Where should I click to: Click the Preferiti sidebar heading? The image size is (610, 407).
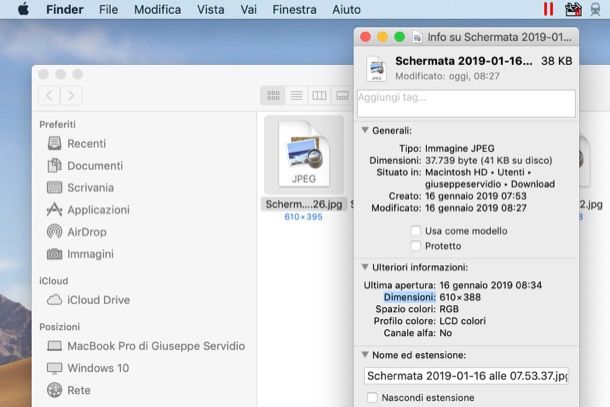57,125
